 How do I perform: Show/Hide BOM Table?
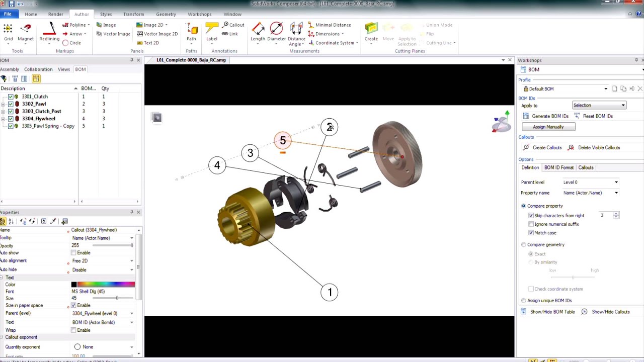(547, 312)
